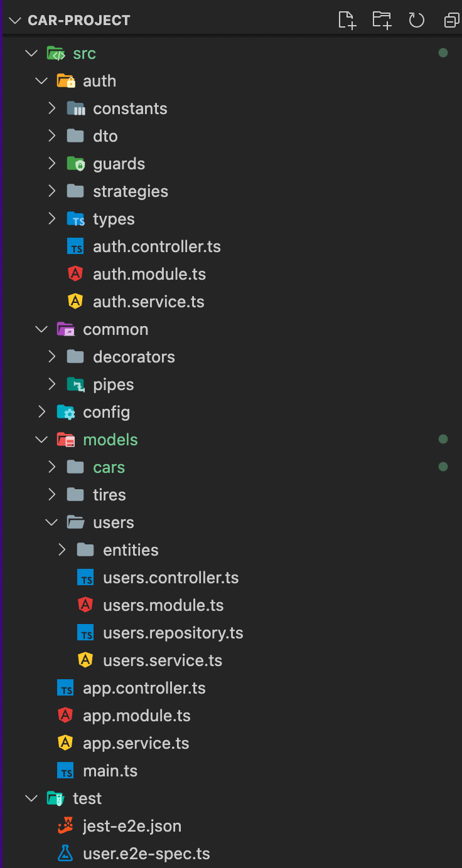Click the green guards folder shield icon
462x868 pixels.
coord(75,164)
